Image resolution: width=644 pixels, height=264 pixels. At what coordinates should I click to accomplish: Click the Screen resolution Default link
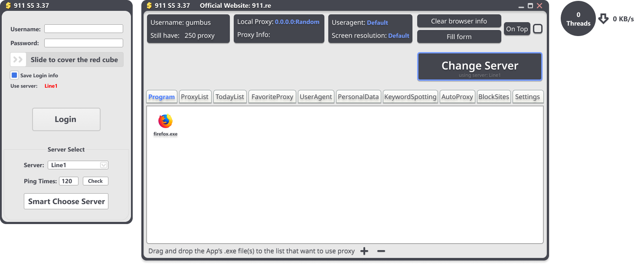tap(399, 36)
